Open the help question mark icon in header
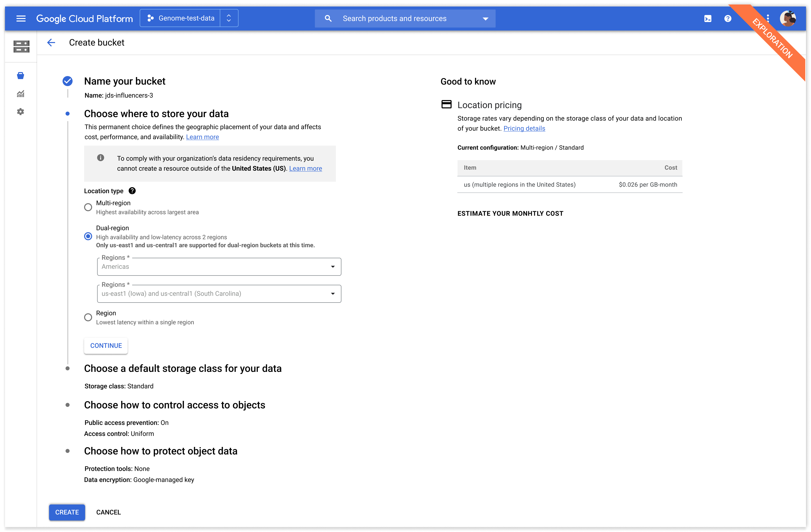The image size is (811, 532). 727,18
